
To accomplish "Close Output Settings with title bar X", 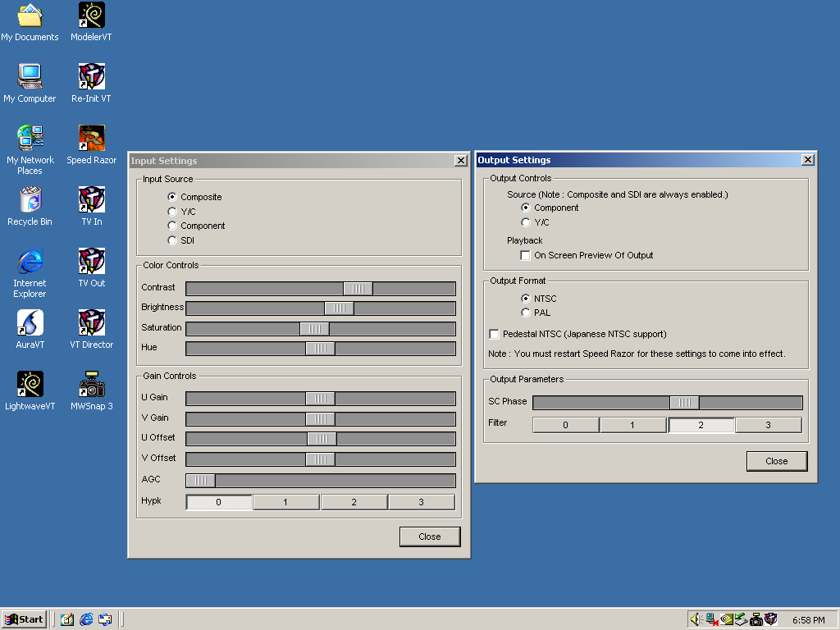I will [808, 160].
